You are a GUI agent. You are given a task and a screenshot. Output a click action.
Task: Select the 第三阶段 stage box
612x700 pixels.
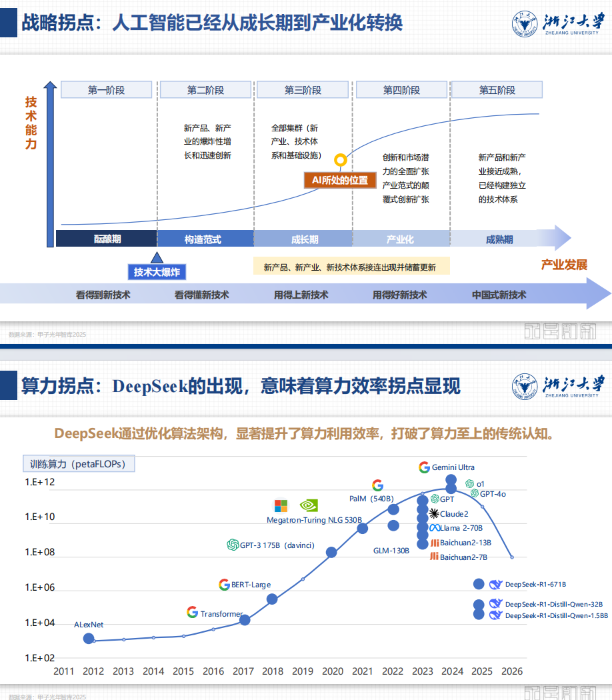tap(303, 90)
